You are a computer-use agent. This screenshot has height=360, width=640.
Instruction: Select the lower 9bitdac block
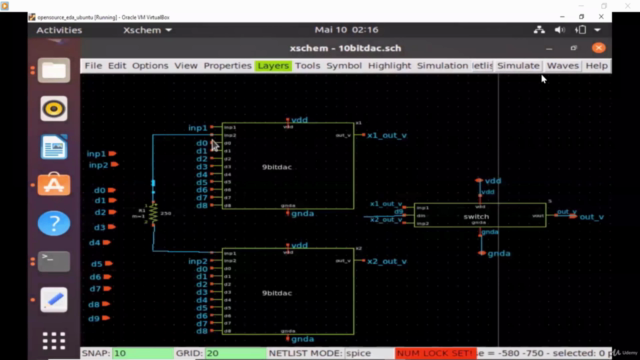click(288, 291)
